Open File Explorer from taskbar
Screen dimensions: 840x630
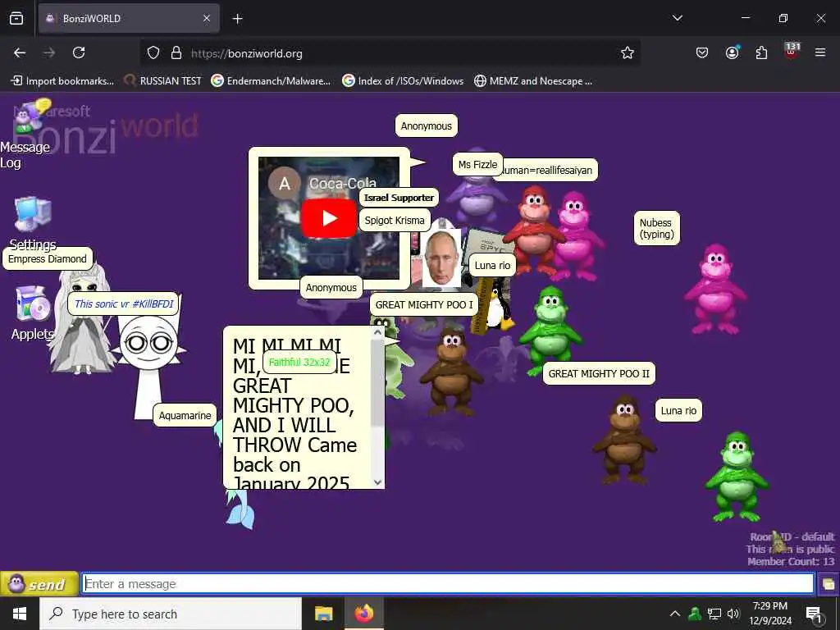tap(323, 614)
